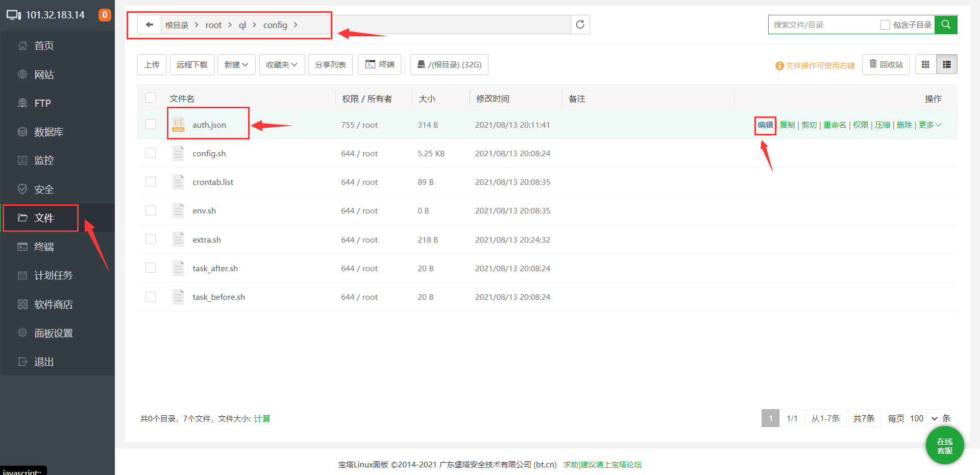
Task: Open the 分享列表 share list
Action: (330, 64)
